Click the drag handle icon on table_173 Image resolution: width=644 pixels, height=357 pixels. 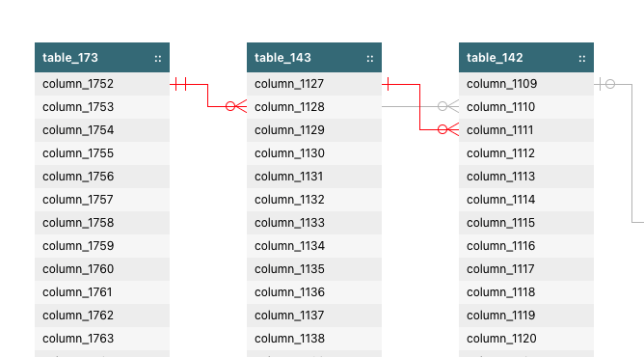[158, 58]
